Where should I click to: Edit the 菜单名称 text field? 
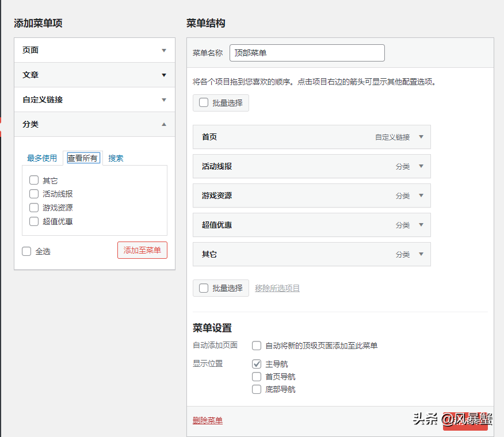pyautogui.click(x=307, y=53)
